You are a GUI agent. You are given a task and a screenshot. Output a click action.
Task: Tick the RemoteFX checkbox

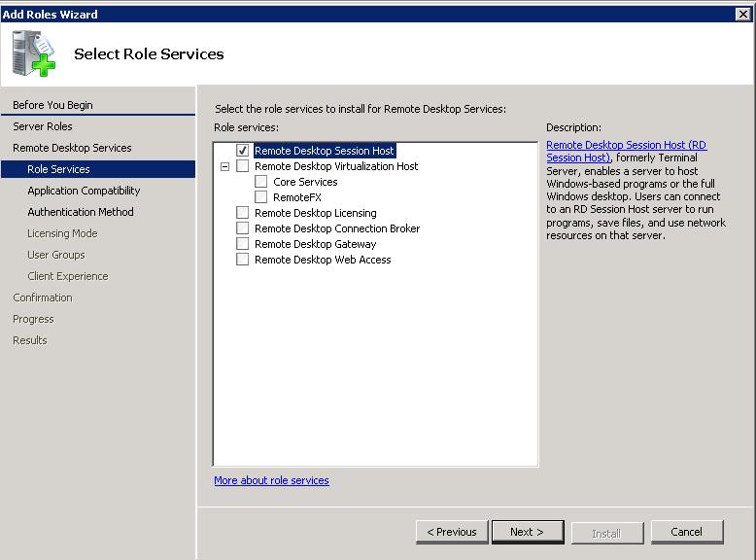coord(261,197)
